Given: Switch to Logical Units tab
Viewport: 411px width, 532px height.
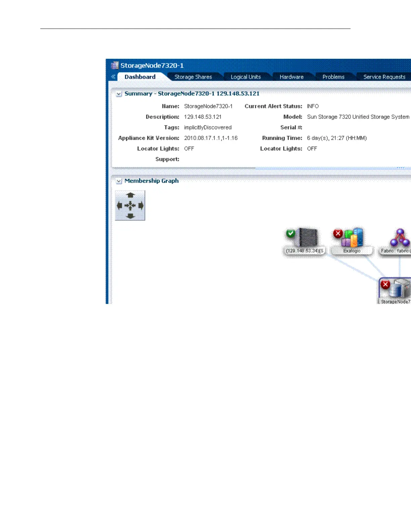Looking at the screenshot, I should click(x=246, y=77).
